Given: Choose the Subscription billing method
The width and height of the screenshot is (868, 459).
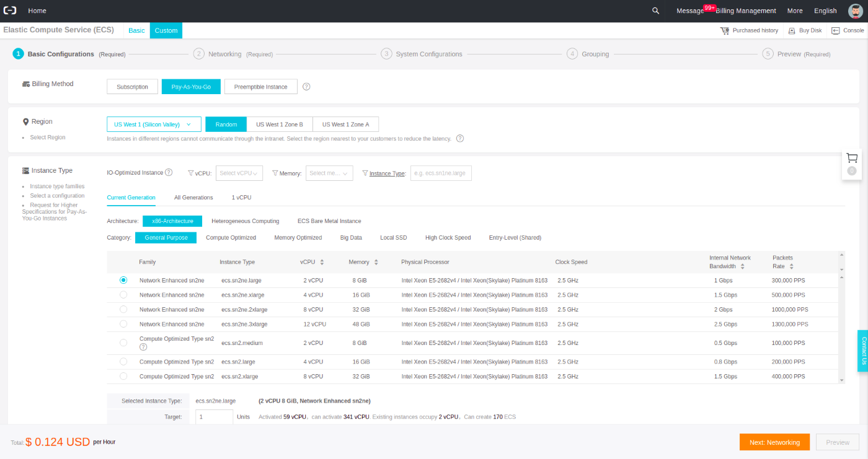Looking at the screenshot, I should (x=132, y=87).
